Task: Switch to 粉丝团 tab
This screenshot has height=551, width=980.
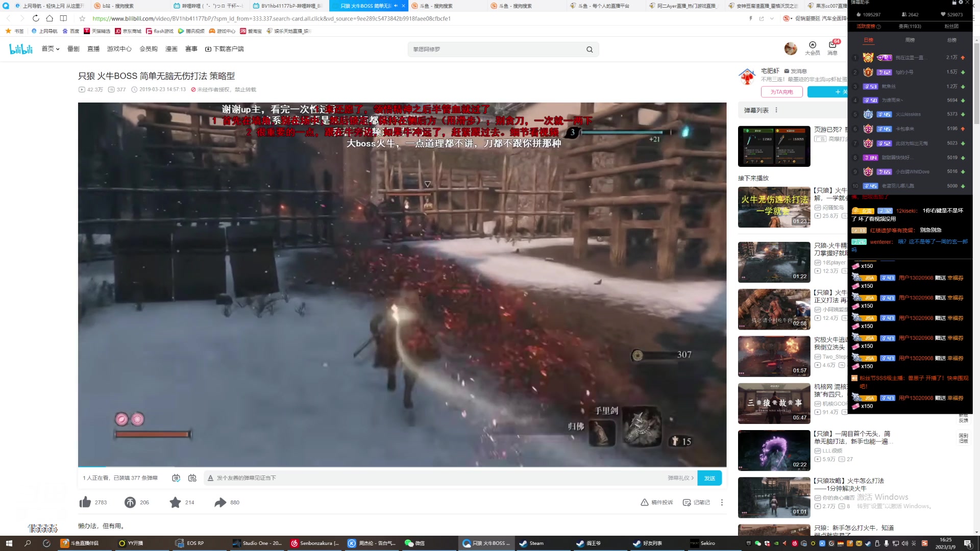Action: [x=951, y=26]
